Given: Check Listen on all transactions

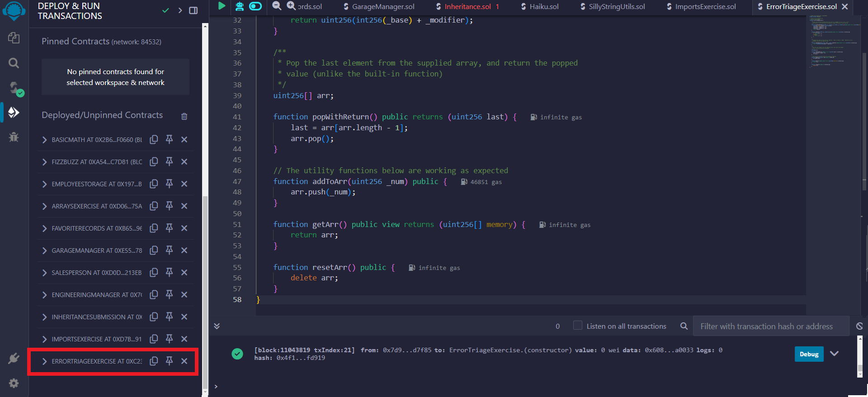Looking at the screenshot, I should [577, 326].
